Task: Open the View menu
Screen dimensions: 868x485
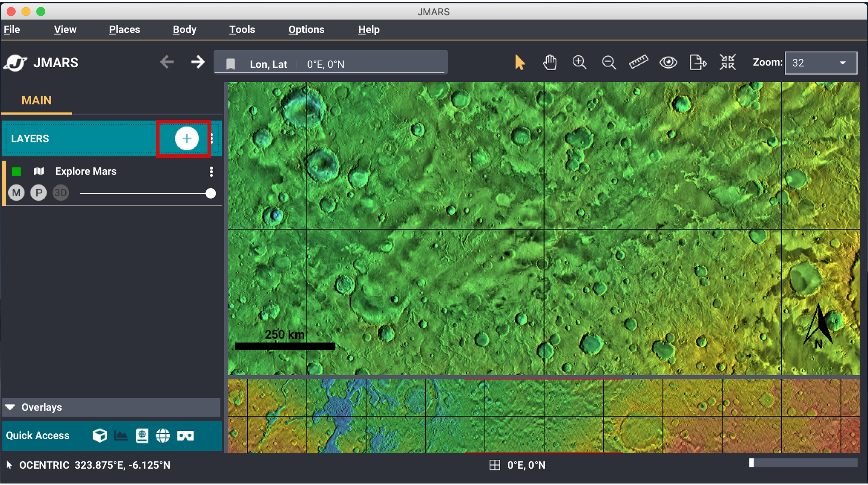Action: (x=65, y=30)
